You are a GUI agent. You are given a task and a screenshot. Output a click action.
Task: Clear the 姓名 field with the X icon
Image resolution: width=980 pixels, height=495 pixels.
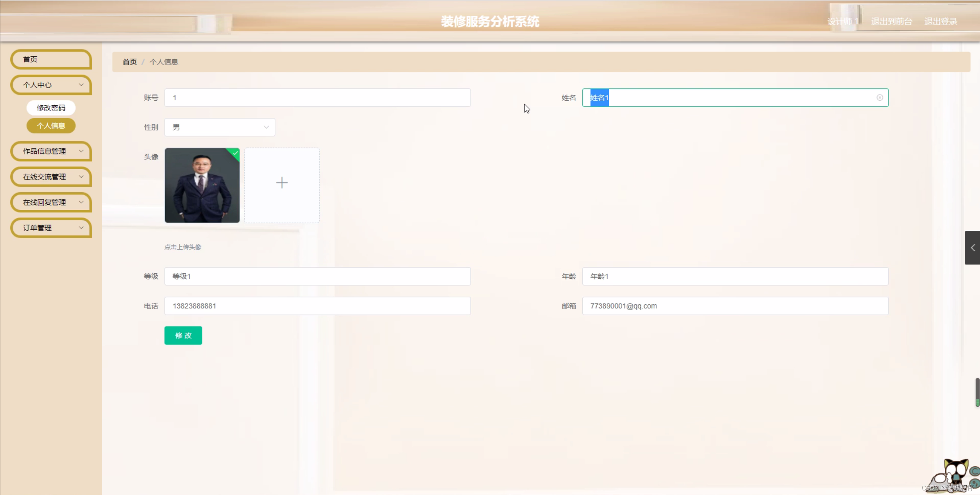[x=880, y=98]
